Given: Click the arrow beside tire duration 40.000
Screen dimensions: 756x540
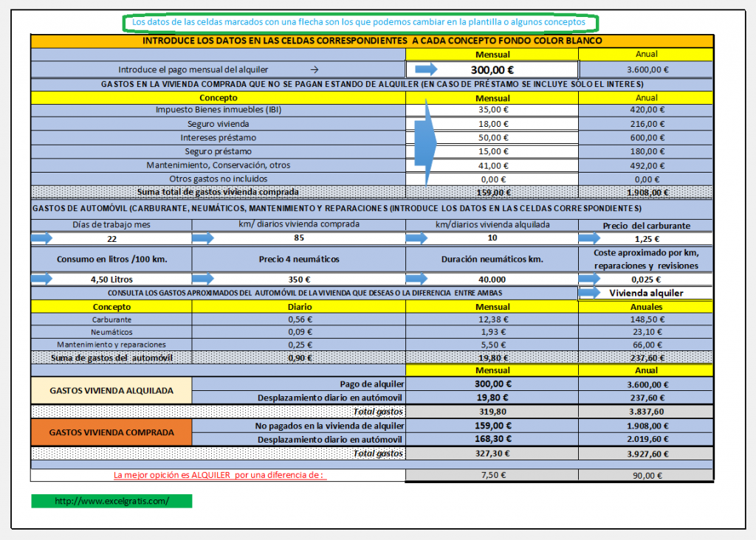Looking at the screenshot, I should (x=416, y=279).
